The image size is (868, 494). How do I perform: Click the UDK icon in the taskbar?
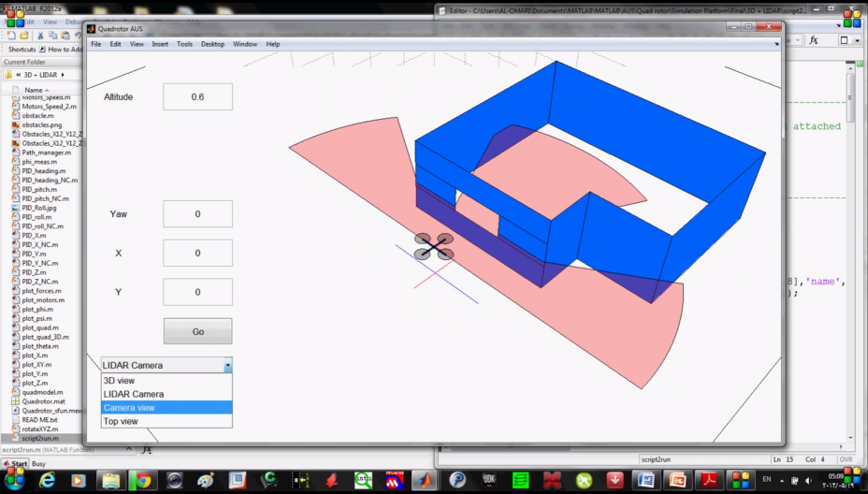click(x=489, y=480)
